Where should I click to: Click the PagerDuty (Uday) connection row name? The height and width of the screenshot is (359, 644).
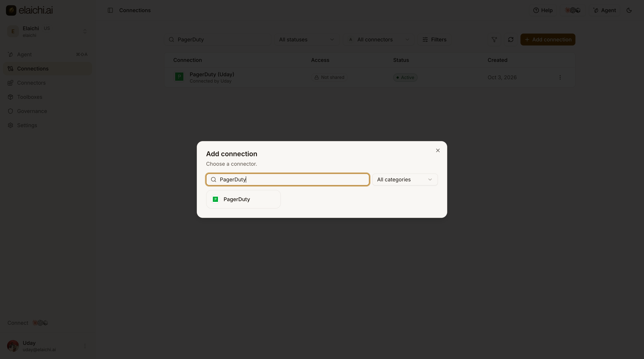pyautogui.click(x=212, y=74)
